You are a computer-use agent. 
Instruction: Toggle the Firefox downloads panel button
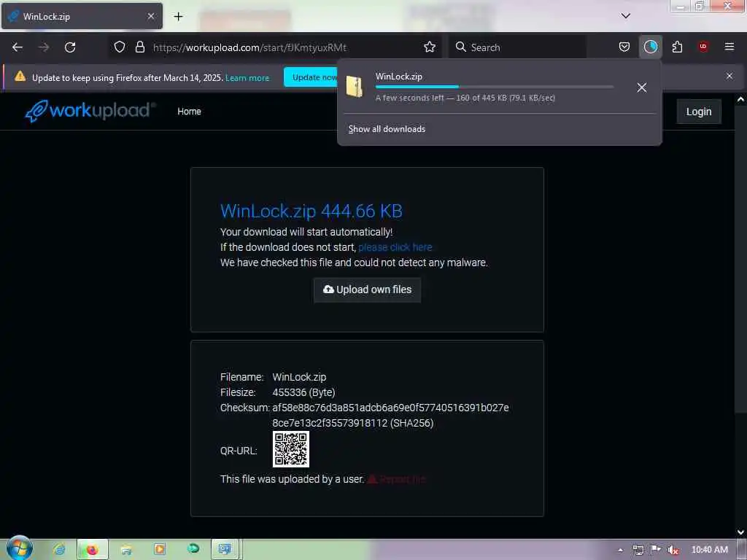(650, 47)
